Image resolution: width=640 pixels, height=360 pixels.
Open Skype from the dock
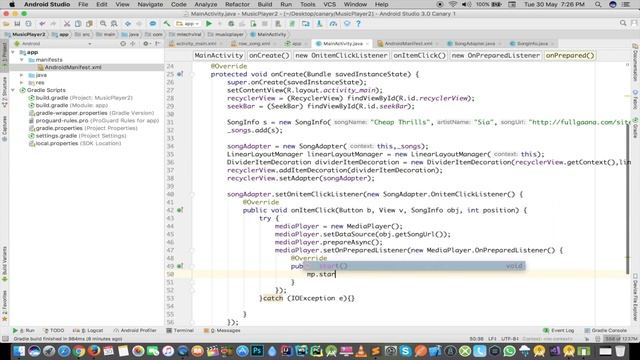click(x=405, y=351)
